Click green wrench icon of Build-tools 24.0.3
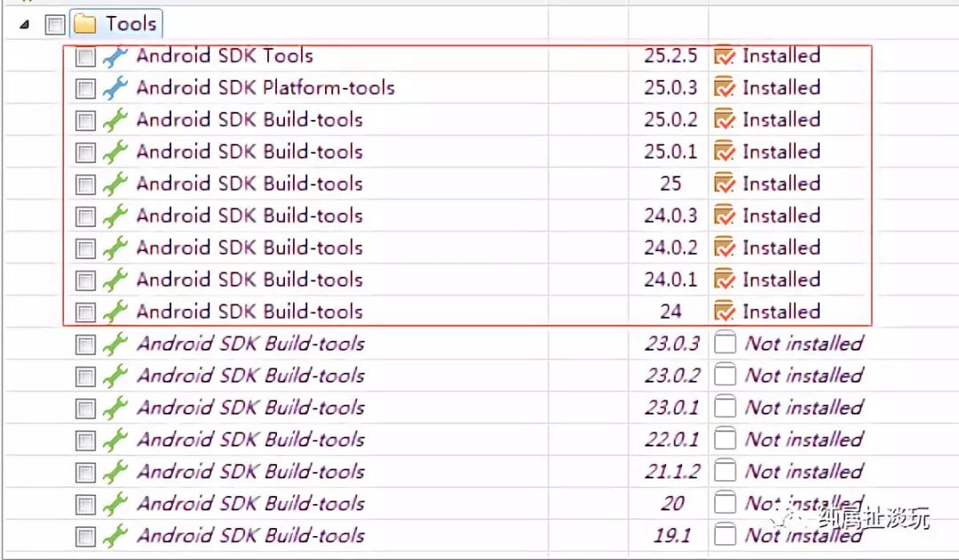The width and height of the screenshot is (959, 560). 115,216
